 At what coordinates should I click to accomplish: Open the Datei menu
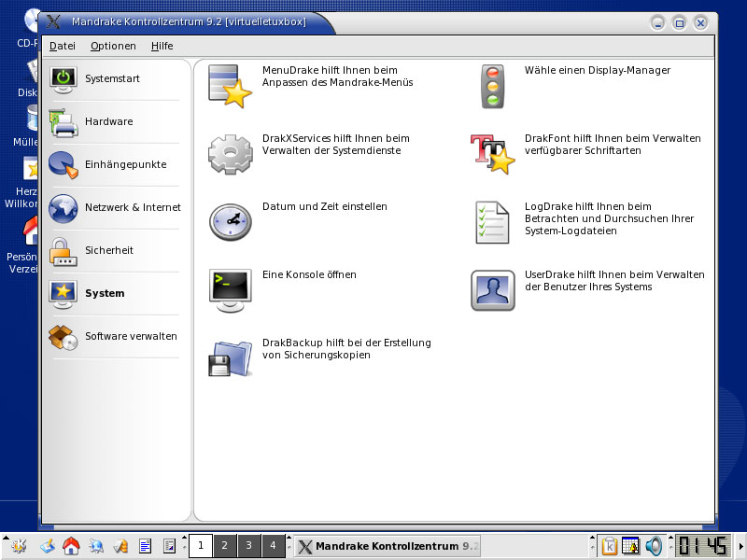coord(63,46)
